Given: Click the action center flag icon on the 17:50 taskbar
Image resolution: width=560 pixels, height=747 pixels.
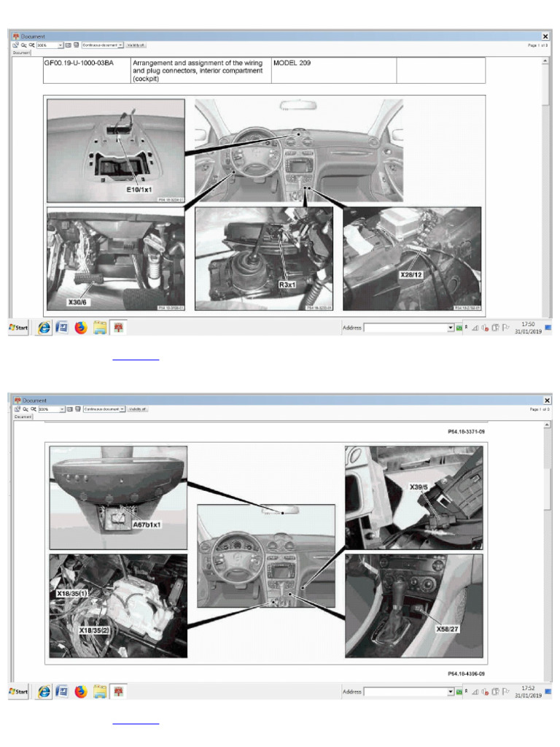Looking at the screenshot, I should point(506,328).
